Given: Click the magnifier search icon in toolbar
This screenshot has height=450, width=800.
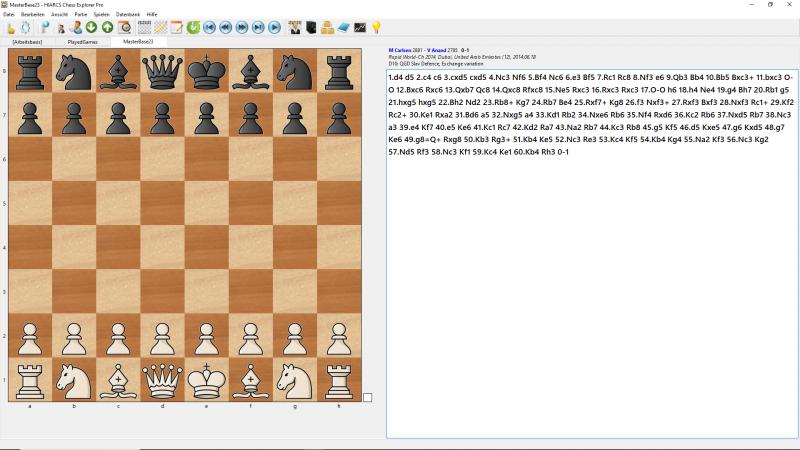Looking at the screenshot, I should 124,27.
